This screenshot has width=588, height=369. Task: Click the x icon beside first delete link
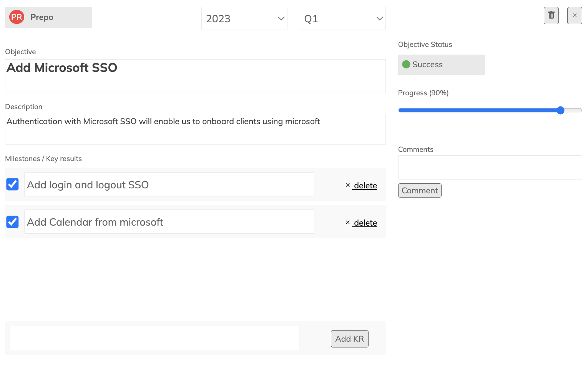tap(347, 185)
